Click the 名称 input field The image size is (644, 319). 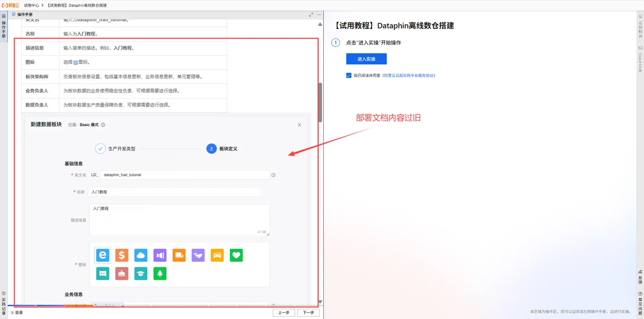pyautogui.click(x=174, y=192)
